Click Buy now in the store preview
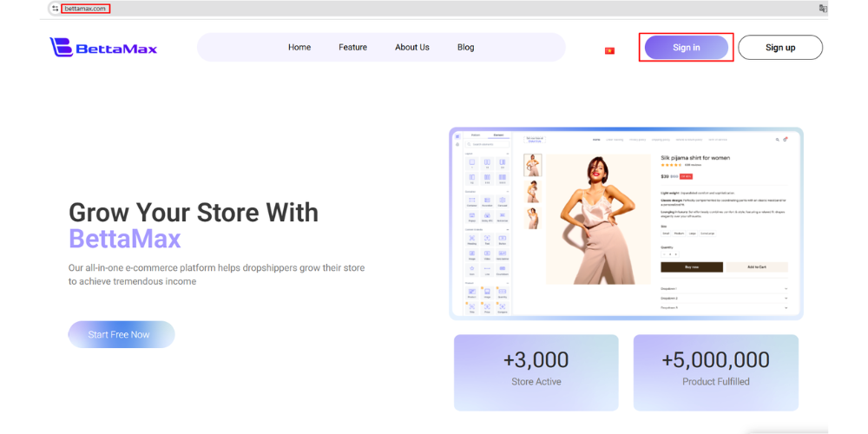This screenshot has width=868, height=434. pos(692,266)
